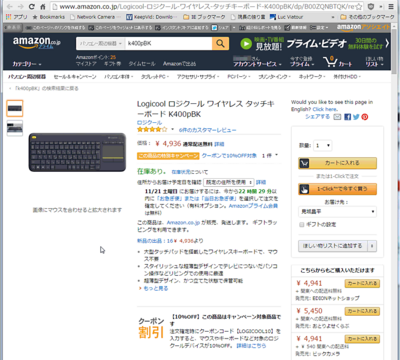Go back to k400pBK search results

pos(44,89)
